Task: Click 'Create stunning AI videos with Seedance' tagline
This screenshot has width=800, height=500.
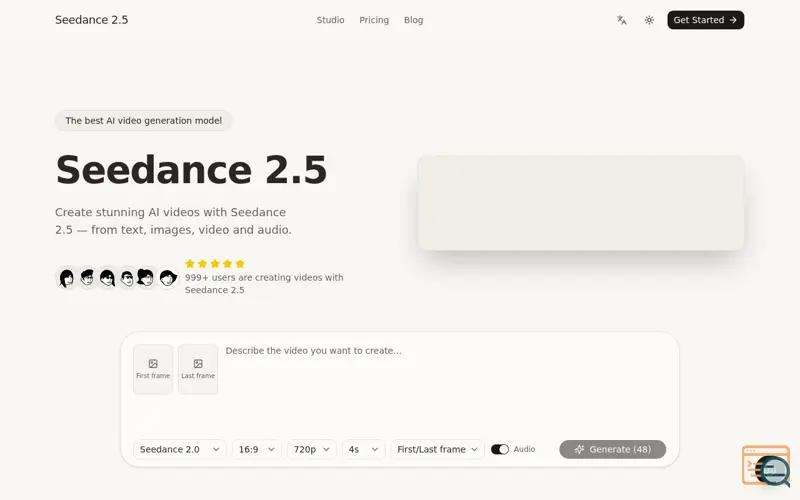Action: click(173, 221)
